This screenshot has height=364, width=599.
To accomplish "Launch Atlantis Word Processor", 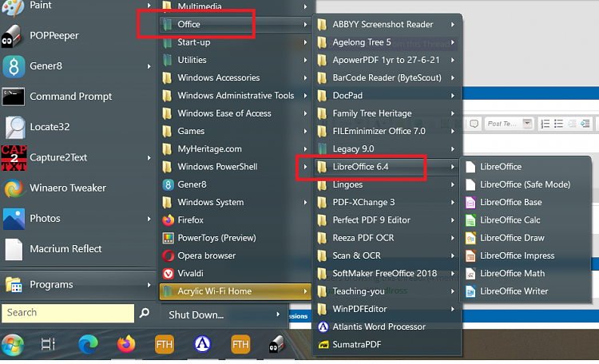I will click(387, 327).
